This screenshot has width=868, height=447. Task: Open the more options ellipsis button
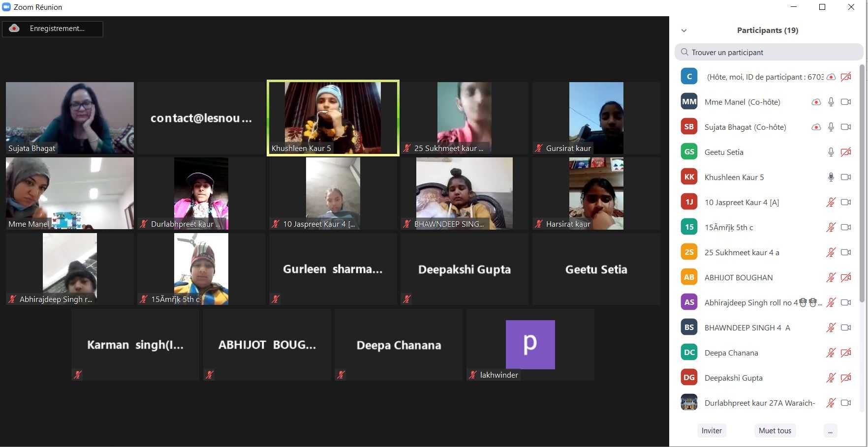coord(830,431)
